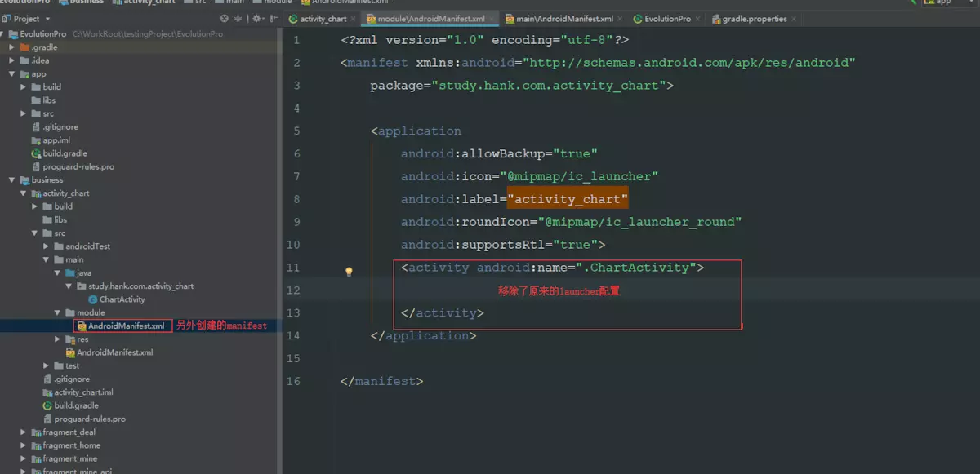
Task: Click the EvolutionPro root project icon in the tree
Action: (x=13, y=33)
